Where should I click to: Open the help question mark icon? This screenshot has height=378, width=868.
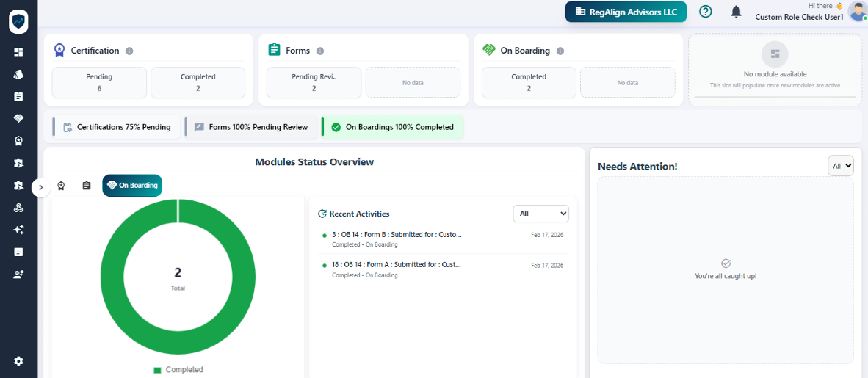coord(705,12)
